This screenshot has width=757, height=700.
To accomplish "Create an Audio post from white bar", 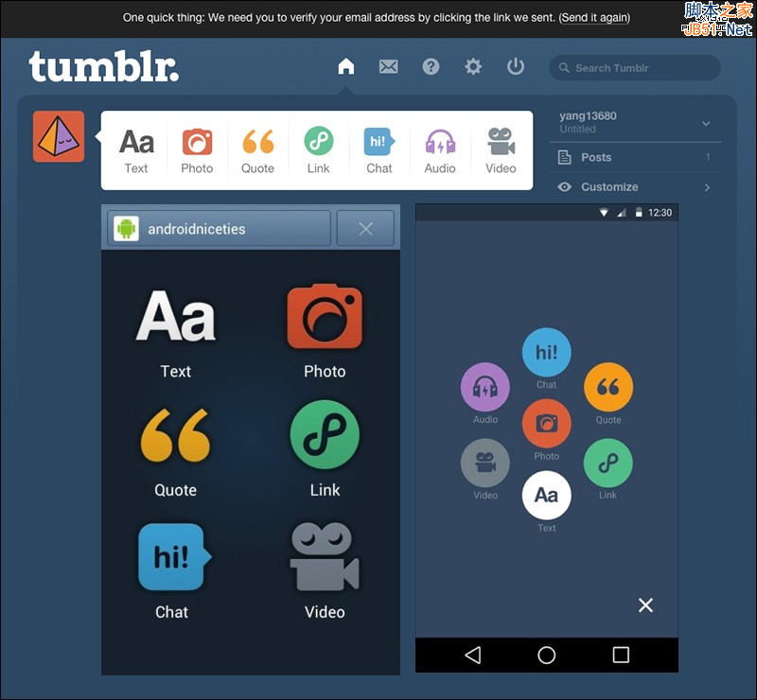I will pos(440,150).
